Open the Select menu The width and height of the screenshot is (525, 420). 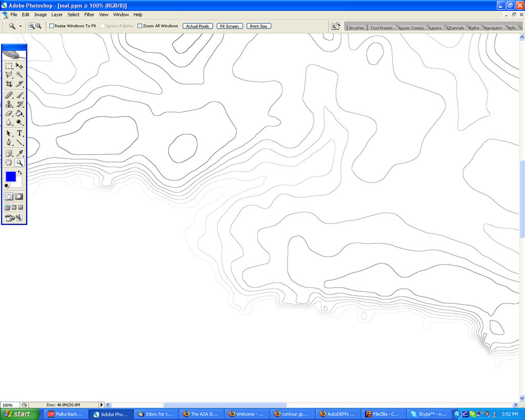[x=73, y=15]
